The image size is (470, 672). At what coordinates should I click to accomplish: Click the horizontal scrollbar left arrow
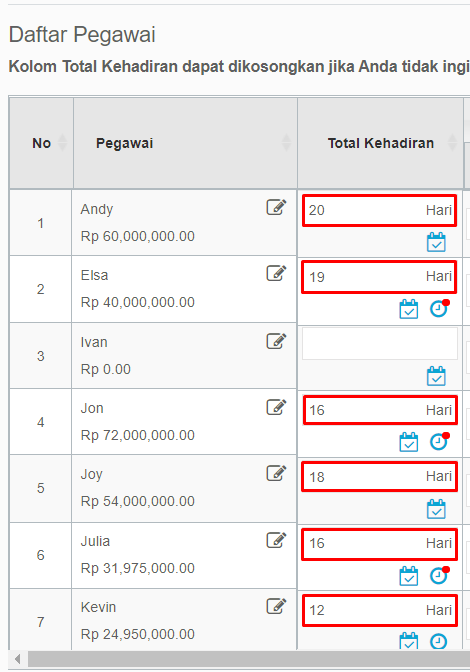click(18, 658)
